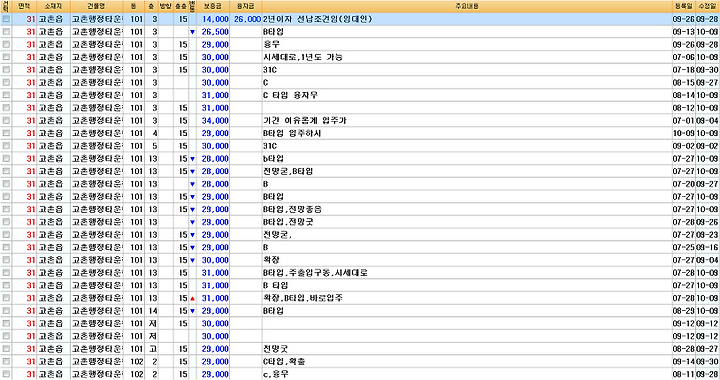Sort by the 보증금 column header
Screen dimensions: 720x380
click(x=213, y=6)
